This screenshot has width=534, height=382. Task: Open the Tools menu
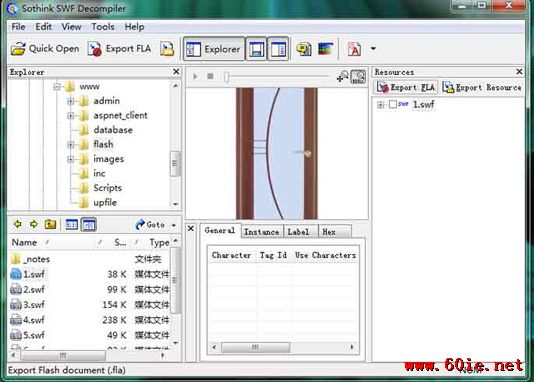[103, 27]
